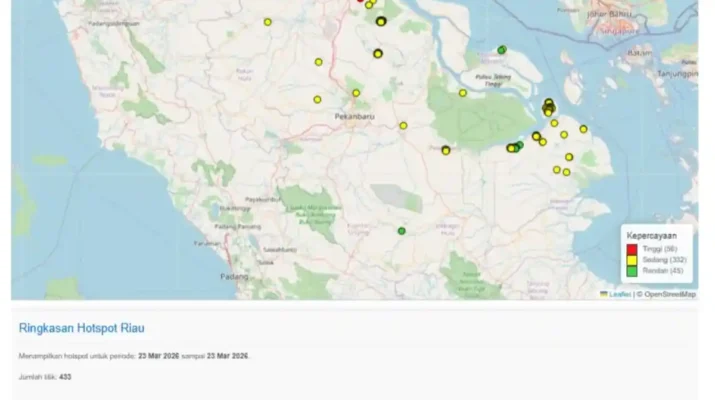Select the green hotspot near Pulau Tebing Tinggi
The image size is (715, 400).
click(x=502, y=50)
